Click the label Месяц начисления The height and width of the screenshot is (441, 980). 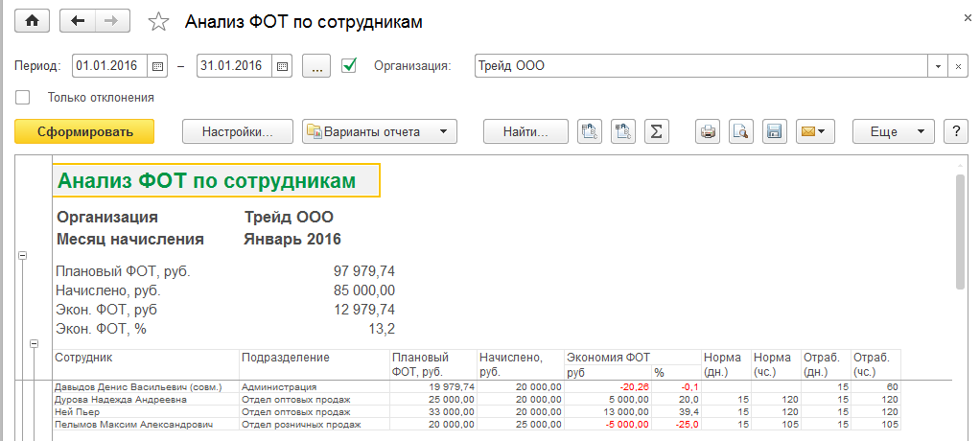click(x=130, y=240)
